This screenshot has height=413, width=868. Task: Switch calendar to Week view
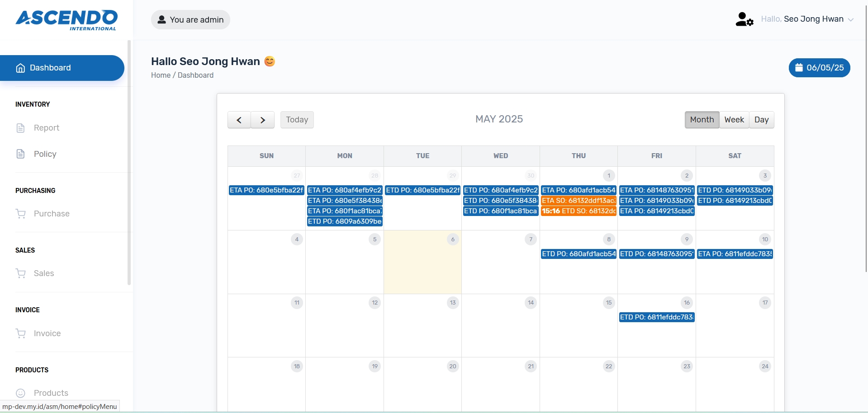(x=734, y=120)
